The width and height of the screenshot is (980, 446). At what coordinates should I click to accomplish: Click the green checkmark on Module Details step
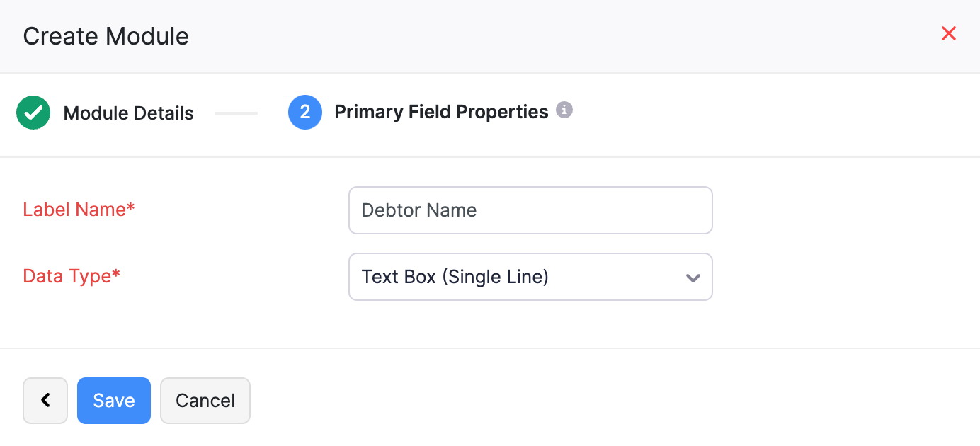pos(33,112)
